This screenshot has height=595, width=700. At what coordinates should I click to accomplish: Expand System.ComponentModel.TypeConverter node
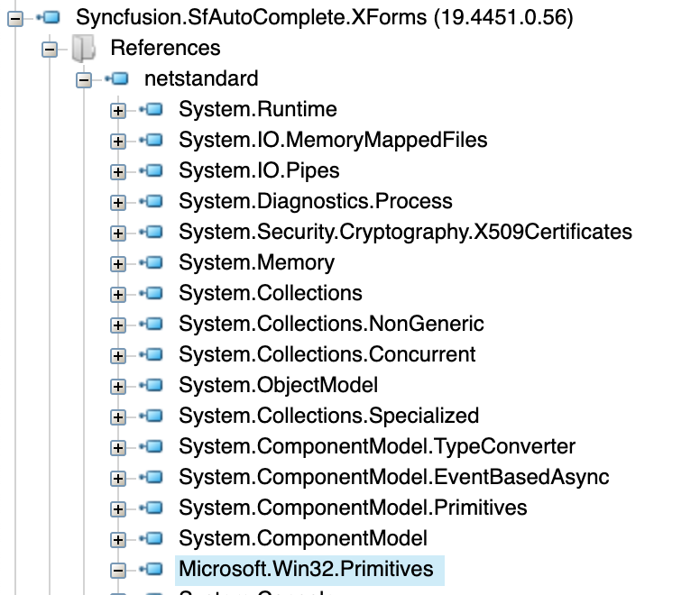pos(118,448)
